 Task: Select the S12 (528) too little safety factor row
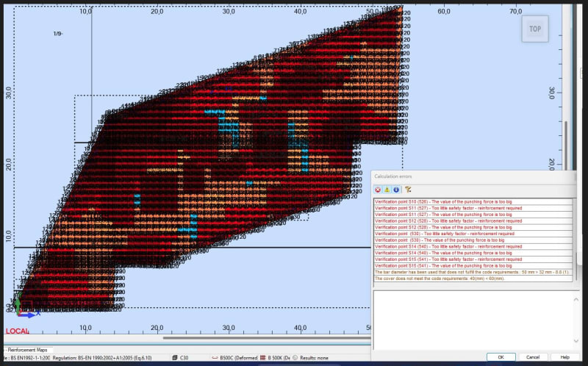[473, 221]
